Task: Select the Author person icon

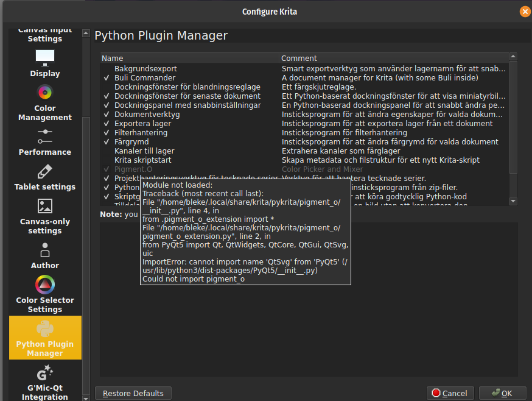Action: click(45, 250)
